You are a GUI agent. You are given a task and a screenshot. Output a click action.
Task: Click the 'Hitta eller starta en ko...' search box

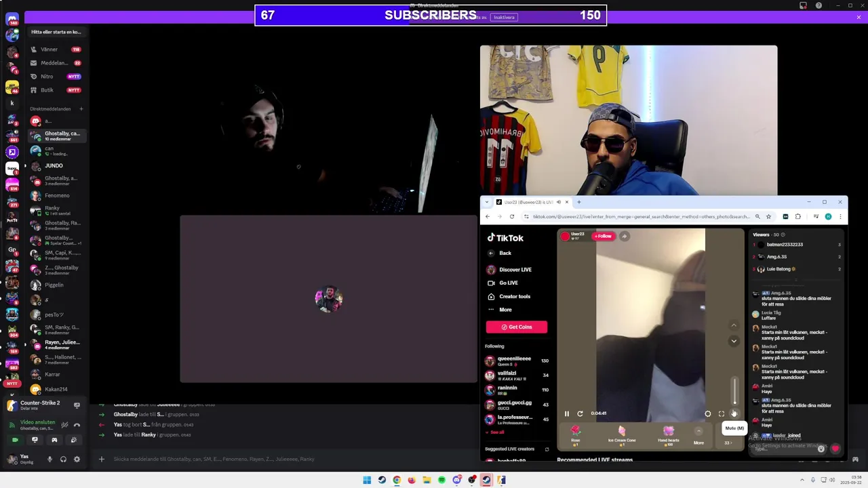pos(56,32)
